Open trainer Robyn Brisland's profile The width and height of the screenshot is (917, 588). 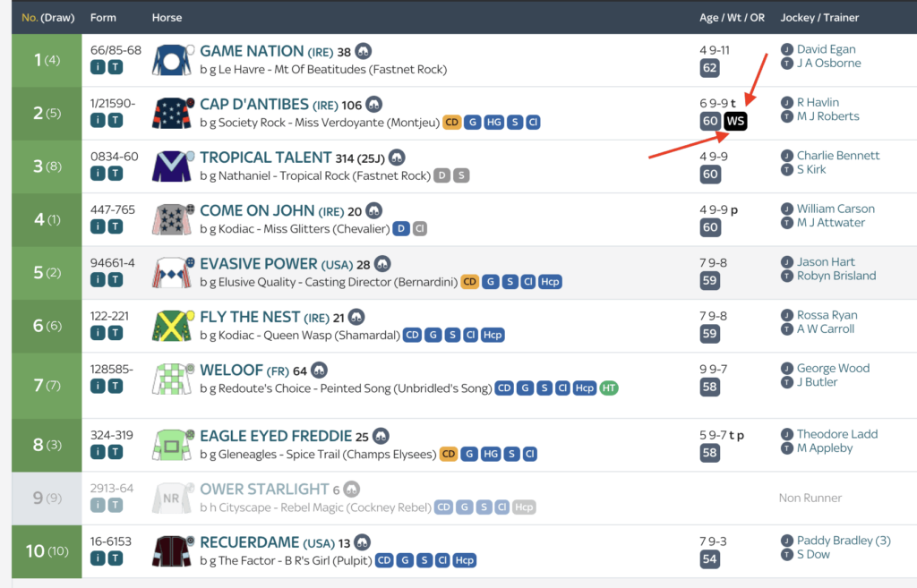pos(836,276)
